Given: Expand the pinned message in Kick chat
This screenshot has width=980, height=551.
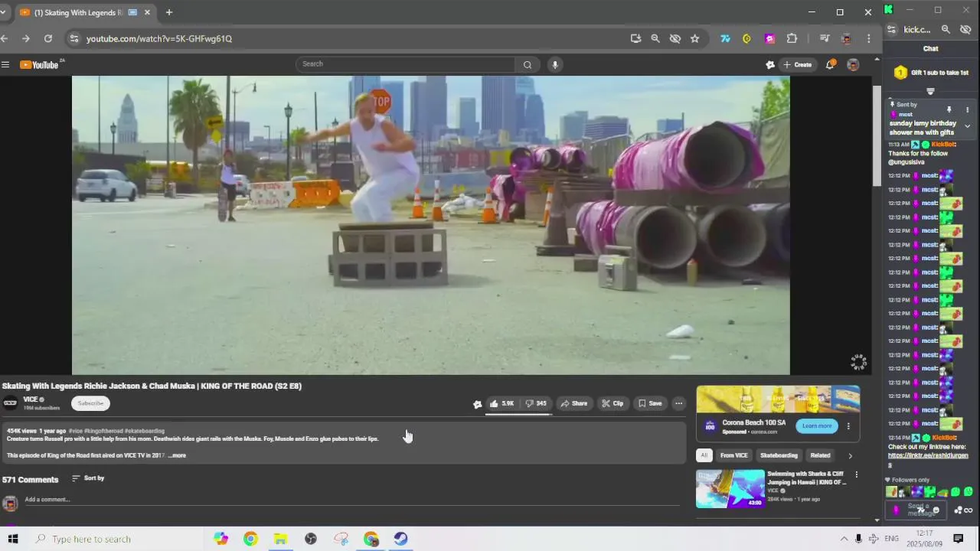Looking at the screenshot, I should pos(967,126).
